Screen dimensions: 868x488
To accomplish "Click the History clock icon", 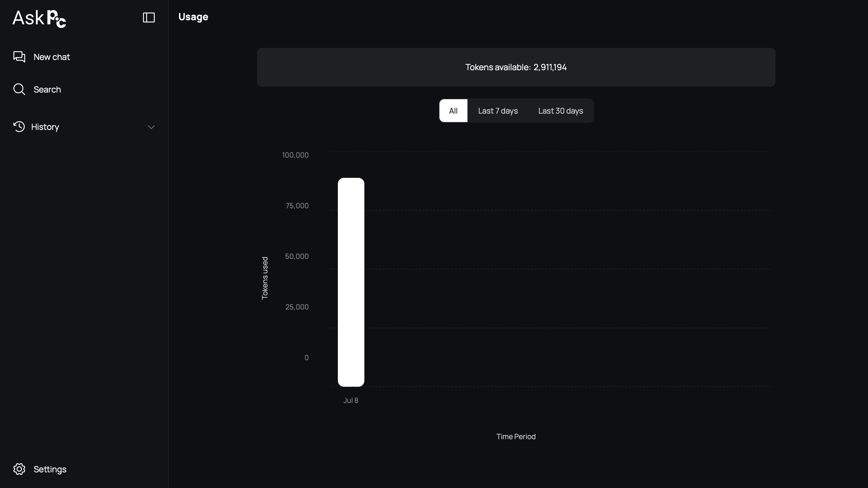I will click(19, 127).
